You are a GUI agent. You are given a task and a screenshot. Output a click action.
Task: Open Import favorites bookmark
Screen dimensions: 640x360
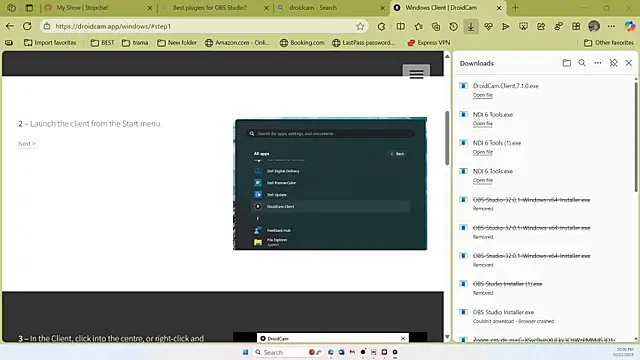[x=50, y=42]
